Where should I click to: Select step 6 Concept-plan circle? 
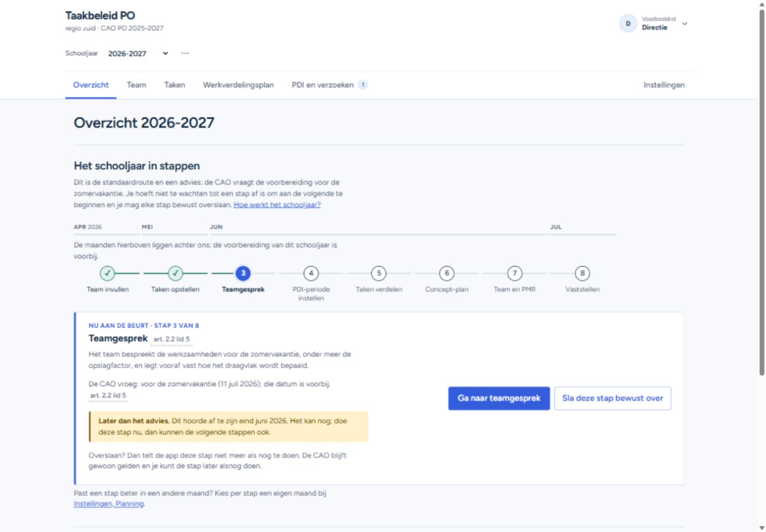point(447,273)
